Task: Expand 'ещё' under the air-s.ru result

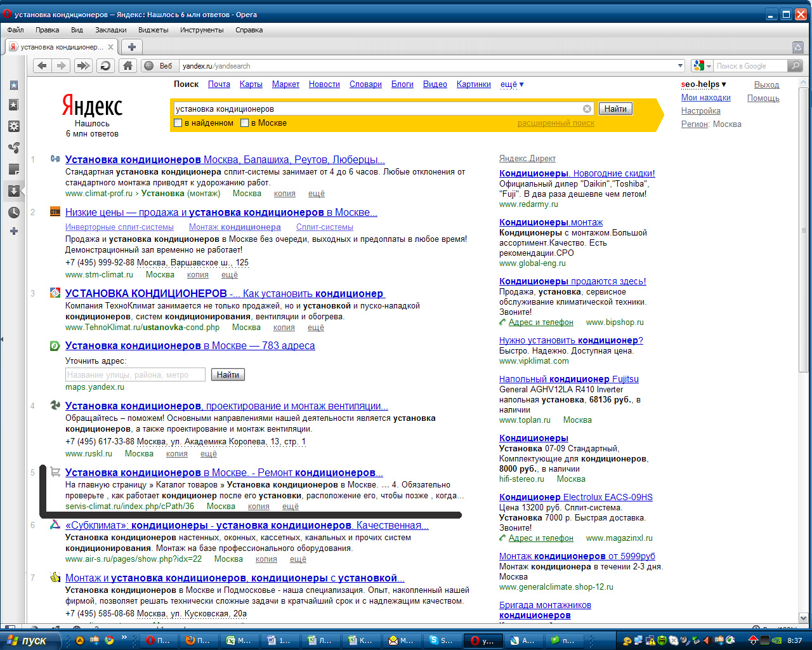Action: click(x=298, y=559)
